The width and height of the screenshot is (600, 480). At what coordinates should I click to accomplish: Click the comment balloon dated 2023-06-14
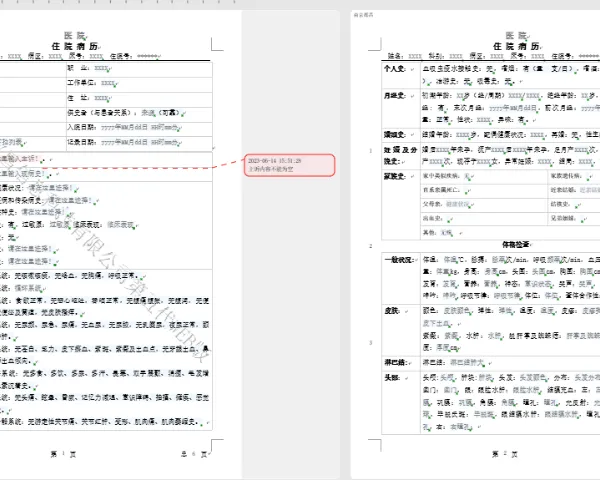pyautogui.click(x=290, y=165)
